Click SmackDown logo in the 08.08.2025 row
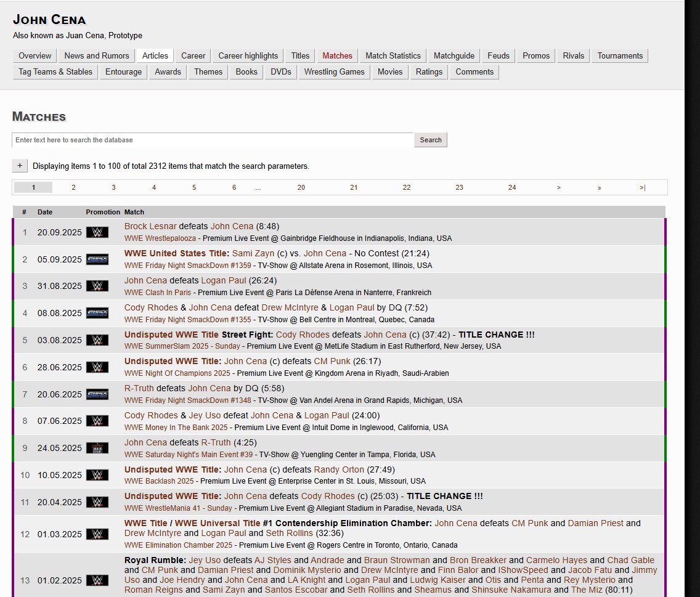Viewport: 700px width, 597px height. coord(97,313)
